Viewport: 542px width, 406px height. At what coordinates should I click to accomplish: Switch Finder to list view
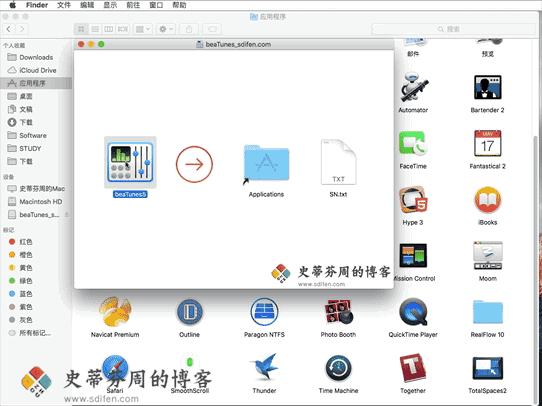(x=95, y=29)
